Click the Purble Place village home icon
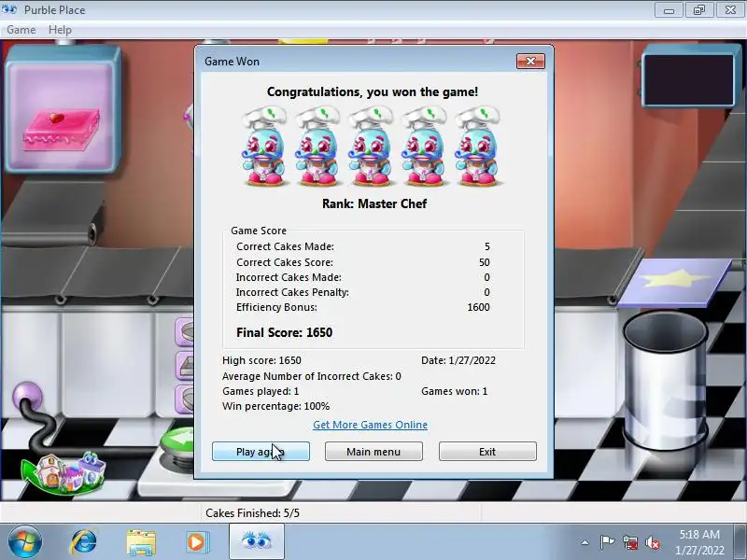Viewport: 747px width, 560px height. click(63, 474)
